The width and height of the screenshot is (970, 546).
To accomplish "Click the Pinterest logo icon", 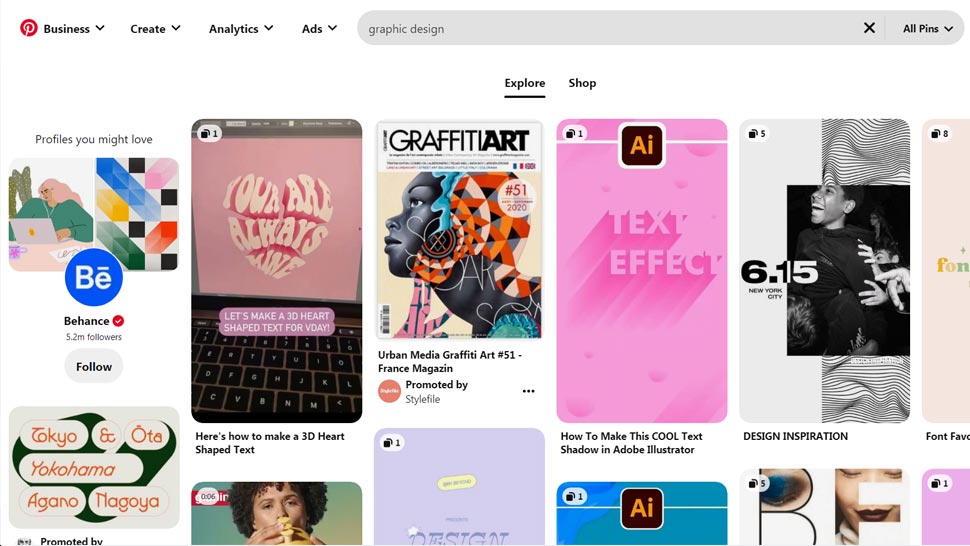I will click(29, 28).
